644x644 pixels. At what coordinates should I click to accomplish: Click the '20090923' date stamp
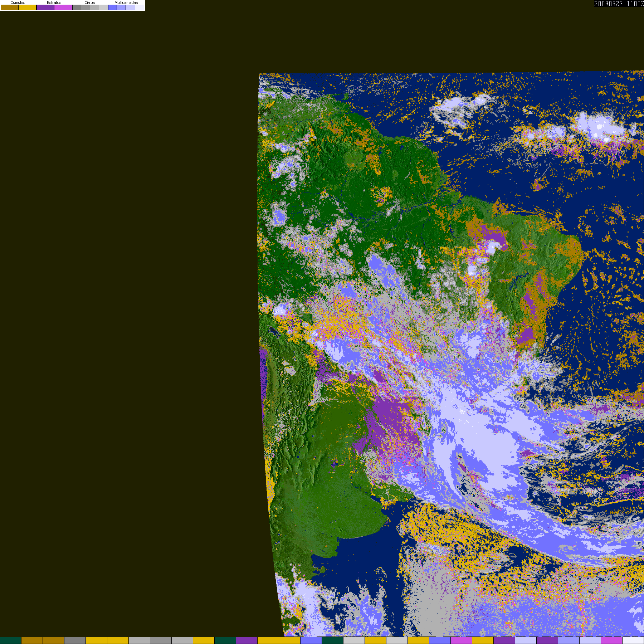pyautogui.click(x=608, y=4)
